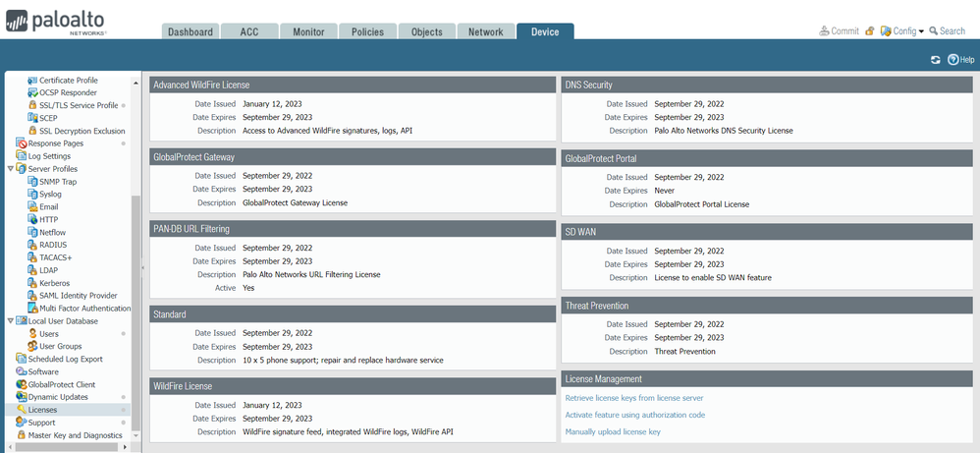Open the Policies tab
Viewport: 980px width, 453px height.
(x=367, y=31)
